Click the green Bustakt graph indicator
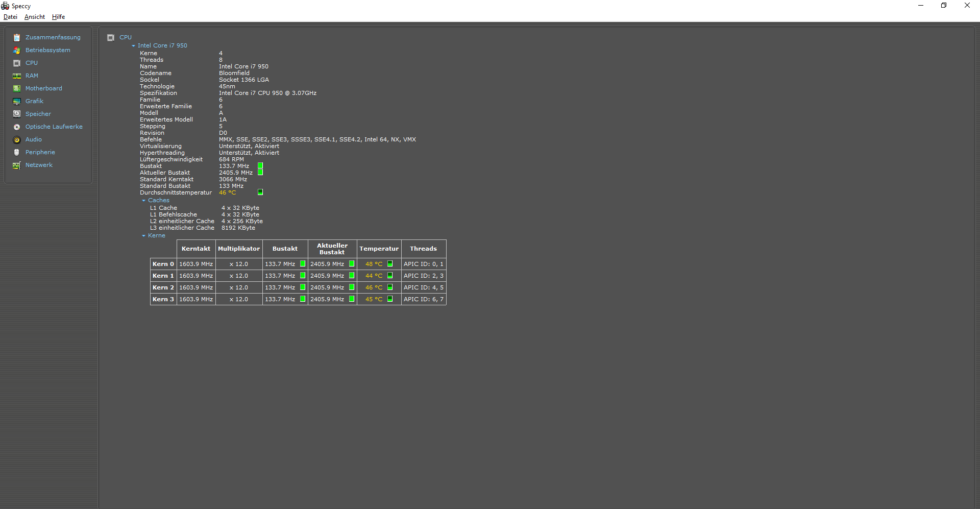The width and height of the screenshot is (980, 509). coord(260,166)
